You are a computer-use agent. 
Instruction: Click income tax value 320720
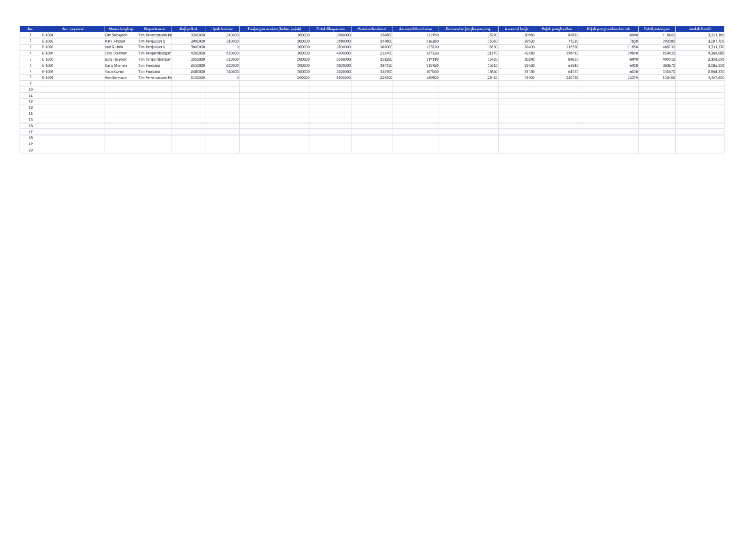[x=557, y=78]
